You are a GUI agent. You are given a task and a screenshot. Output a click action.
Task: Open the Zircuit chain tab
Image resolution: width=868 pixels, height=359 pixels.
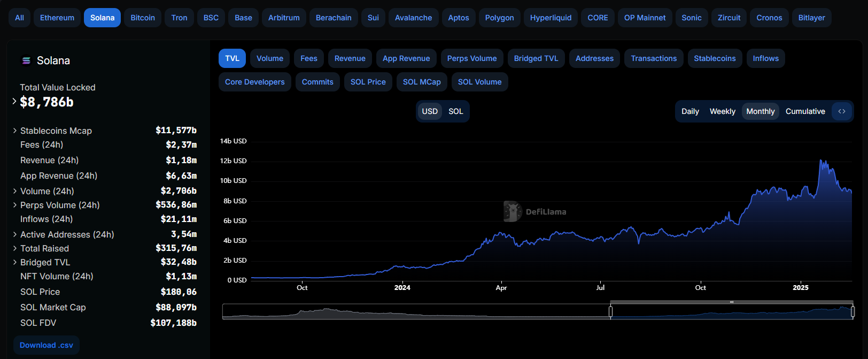tap(729, 18)
